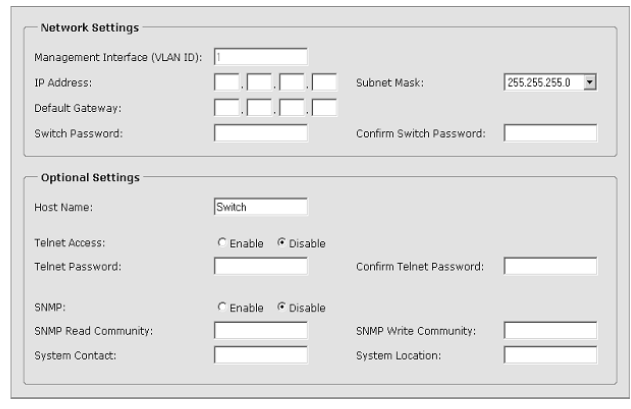631x409 pixels.
Task: Click the second IP Address octet field
Action: click(259, 82)
